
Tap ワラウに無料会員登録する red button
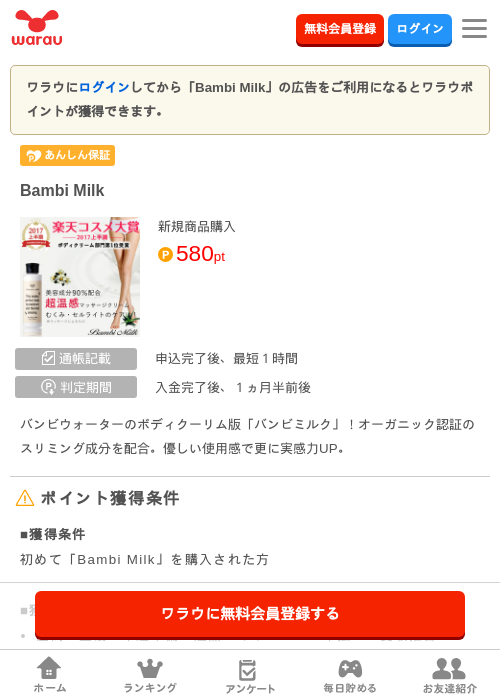[x=250, y=615]
